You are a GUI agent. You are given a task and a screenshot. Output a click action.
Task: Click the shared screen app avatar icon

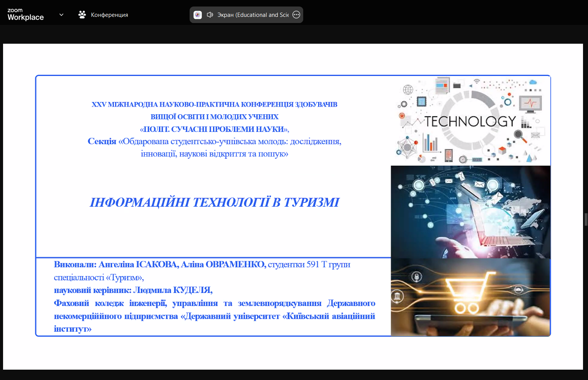click(198, 15)
